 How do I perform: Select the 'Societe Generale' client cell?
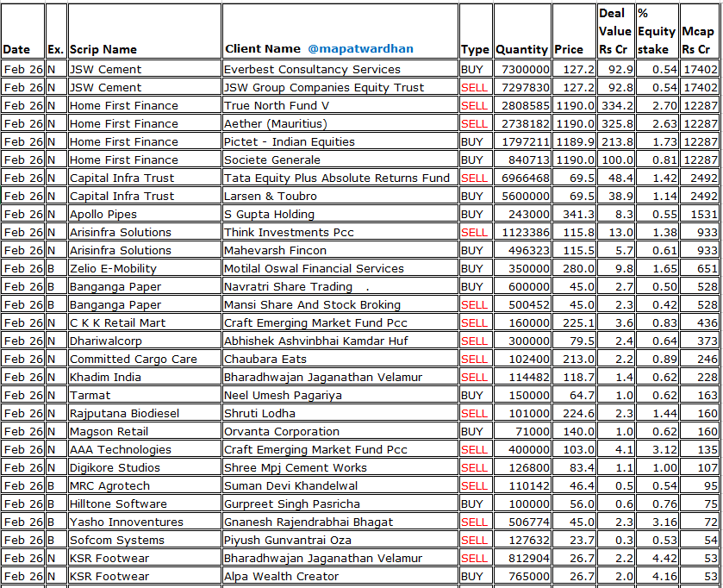340,160
